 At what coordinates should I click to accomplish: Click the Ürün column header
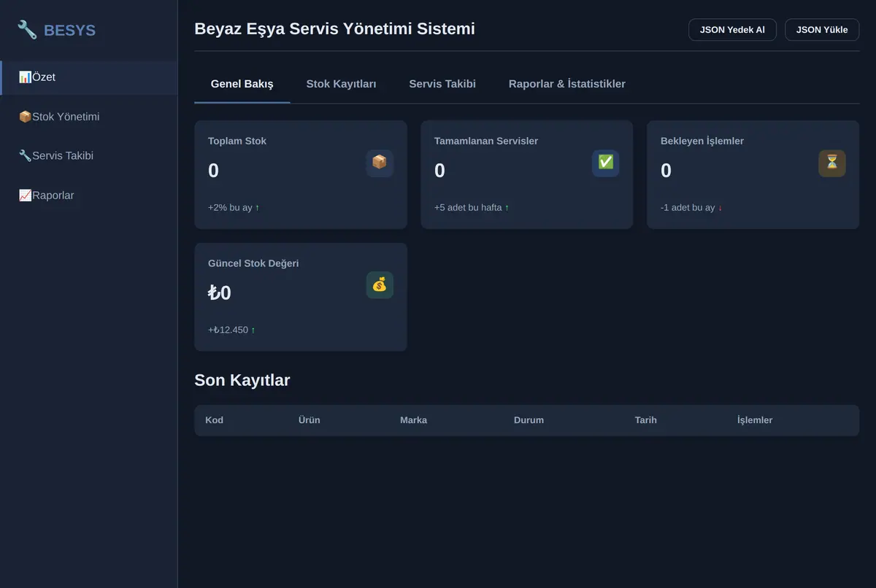pyautogui.click(x=310, y=420)
